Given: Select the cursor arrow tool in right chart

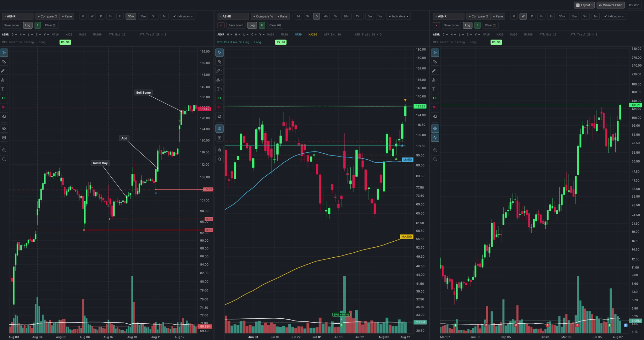Looking at the screenshot, I should [x=435, y=53].
